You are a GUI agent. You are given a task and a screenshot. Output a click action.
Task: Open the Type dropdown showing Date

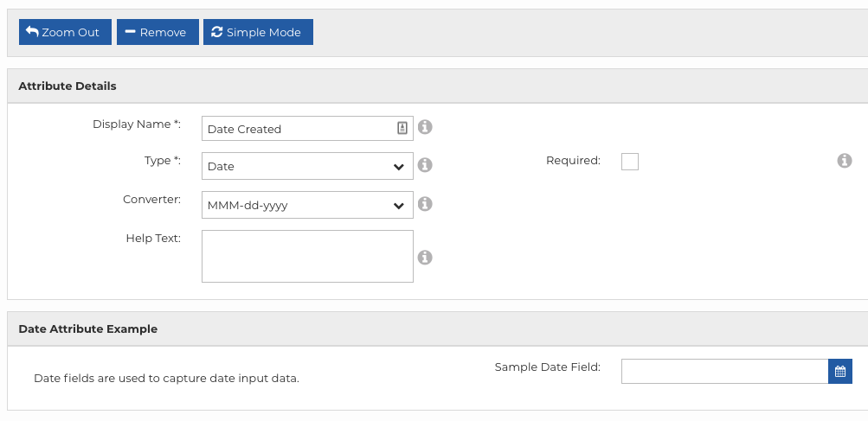[307, 166]
